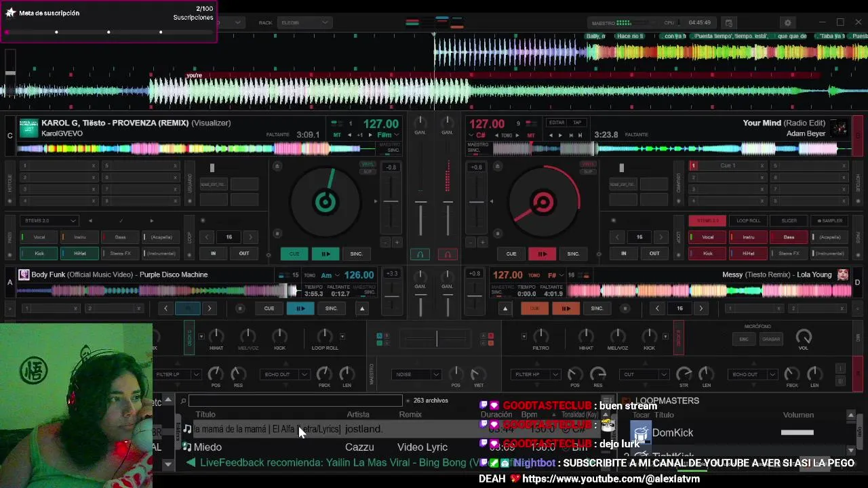Viewport: 868px width, 488px height.
Task: Select the LOOP ROLL pad tab
Action: click(x=748, y=220)
